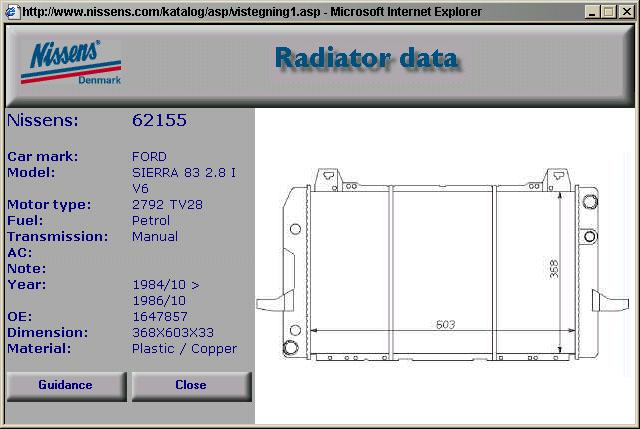Minimize the Internet Explorer window
This screenshot has width=640, height=429.
592,12
